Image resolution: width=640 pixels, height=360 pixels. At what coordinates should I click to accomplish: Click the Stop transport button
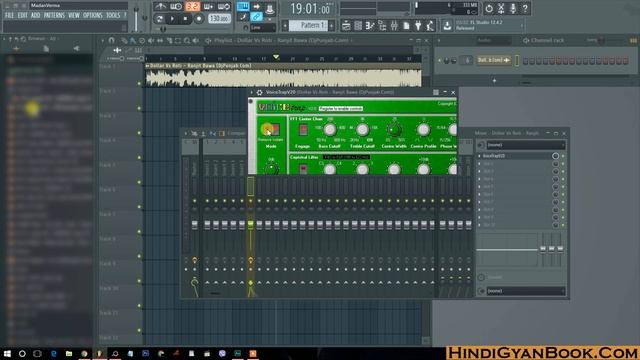tap(185, 19)
